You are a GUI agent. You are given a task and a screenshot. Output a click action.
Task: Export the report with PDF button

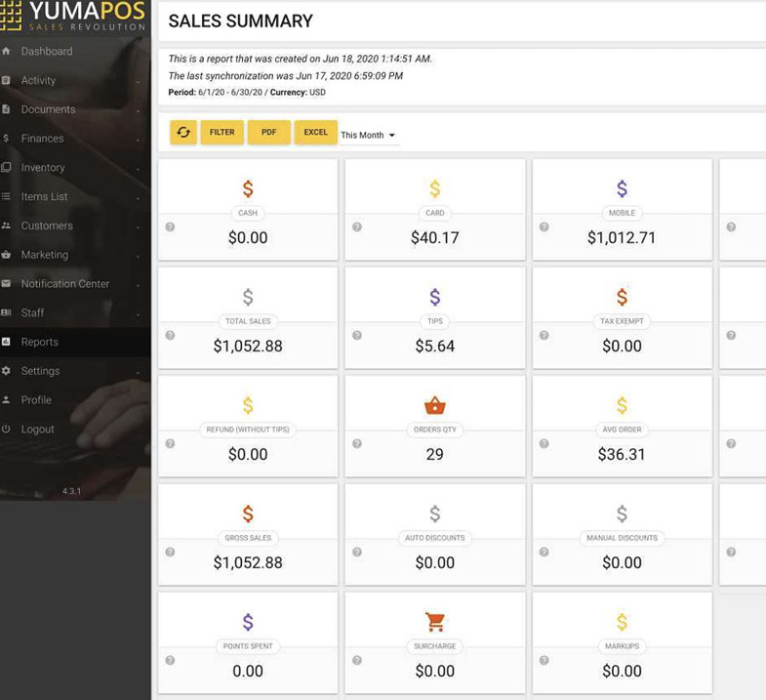click(268, 133)
